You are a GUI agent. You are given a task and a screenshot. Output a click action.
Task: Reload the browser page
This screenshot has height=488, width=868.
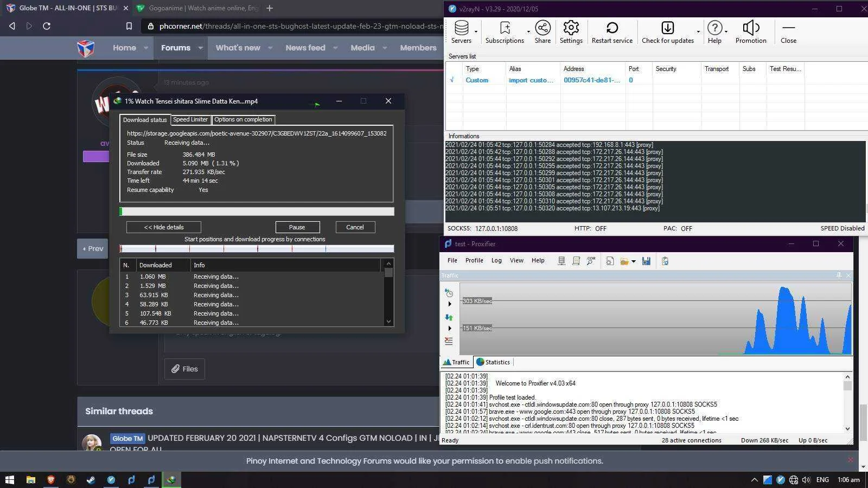pos(47,26)
